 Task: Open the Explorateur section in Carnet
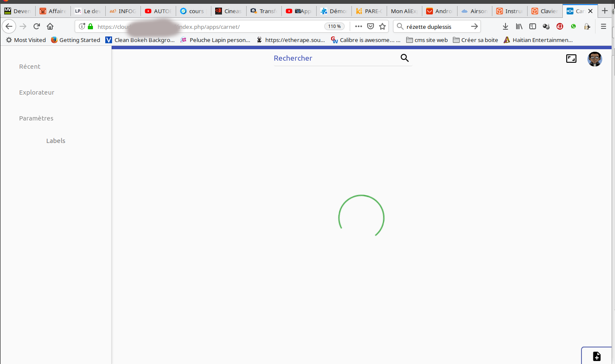pyautogui.click(x=37, y=92)
